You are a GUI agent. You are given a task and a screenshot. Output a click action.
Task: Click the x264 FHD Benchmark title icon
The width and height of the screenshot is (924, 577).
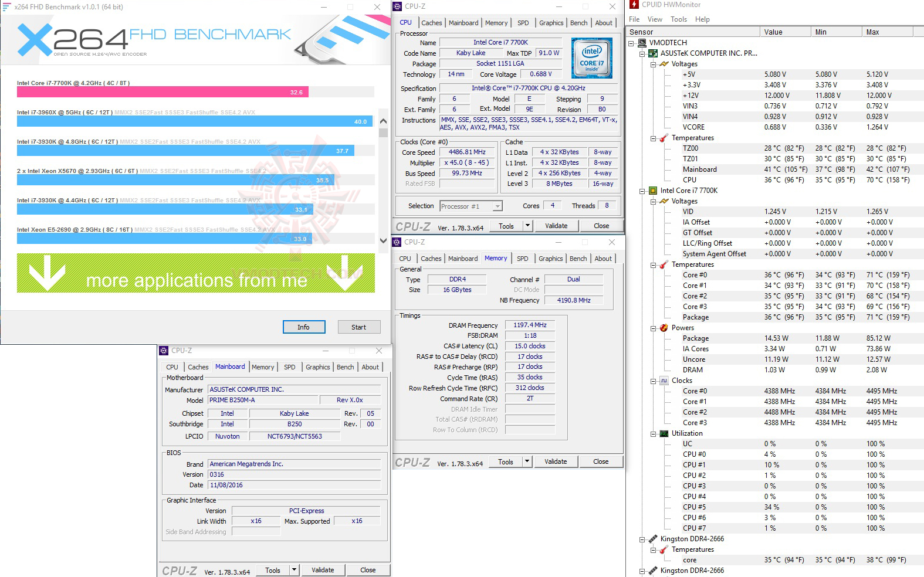pyautogui.click(x=6, y=6)
